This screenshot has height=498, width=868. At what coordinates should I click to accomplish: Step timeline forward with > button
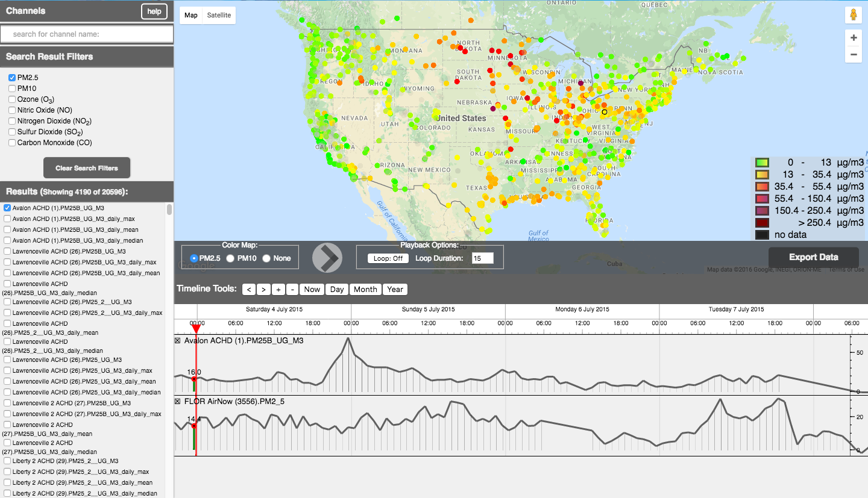(263, 290)
